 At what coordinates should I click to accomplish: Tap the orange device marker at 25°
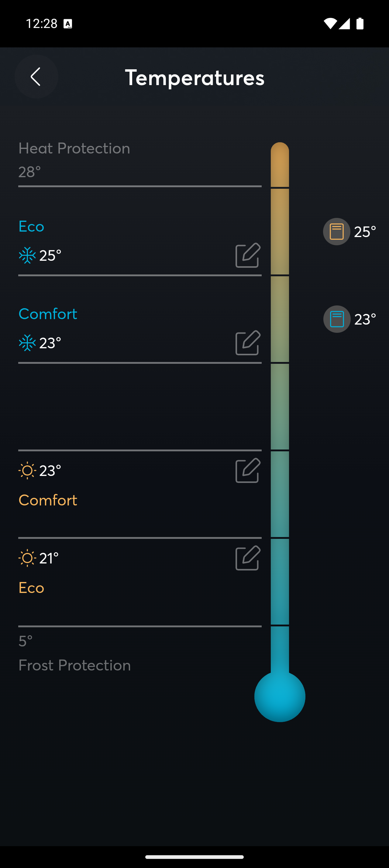tap(336, 232)
